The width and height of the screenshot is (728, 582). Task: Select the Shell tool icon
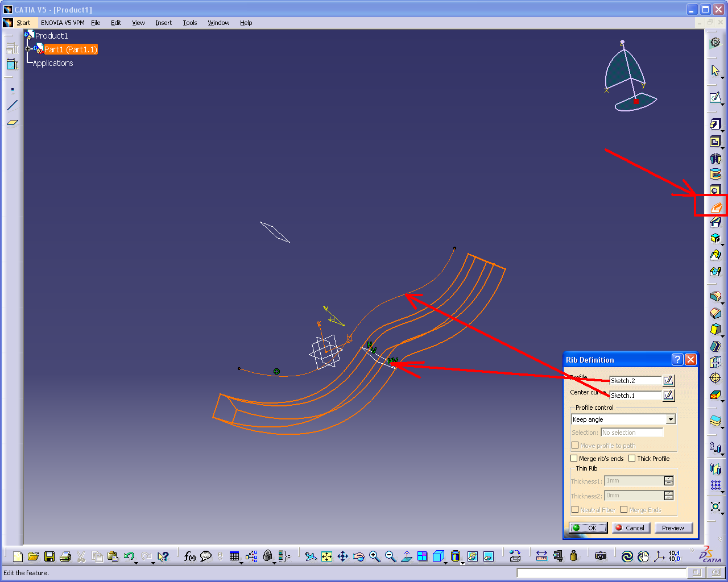[x=715, y=346]
